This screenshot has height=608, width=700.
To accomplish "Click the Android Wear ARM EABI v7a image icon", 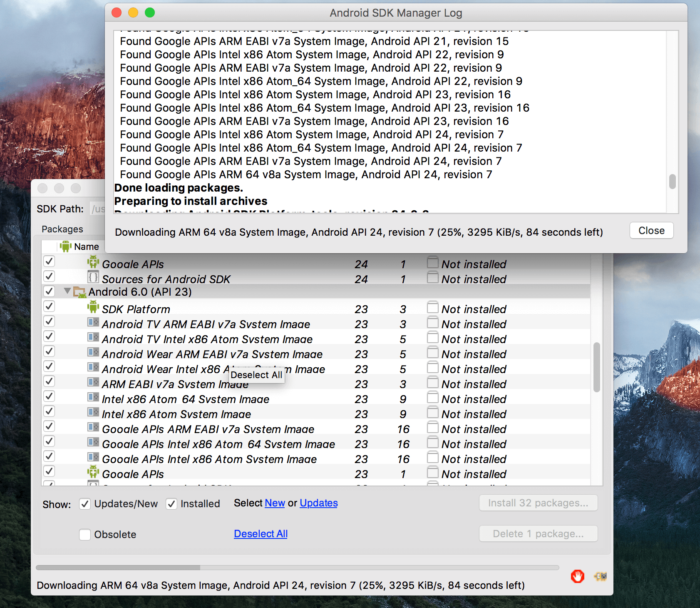I will pyautogui.click(x=93, y=352).
